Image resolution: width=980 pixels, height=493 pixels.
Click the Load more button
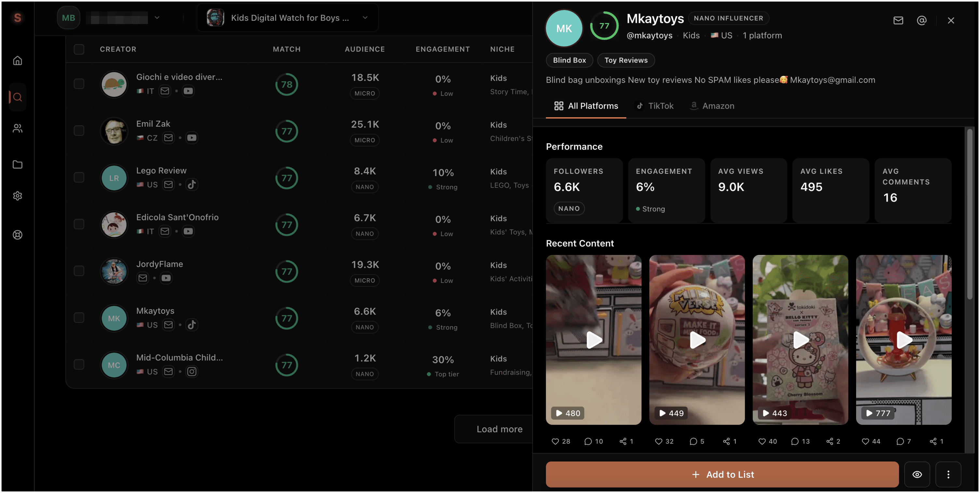(499, 429)
